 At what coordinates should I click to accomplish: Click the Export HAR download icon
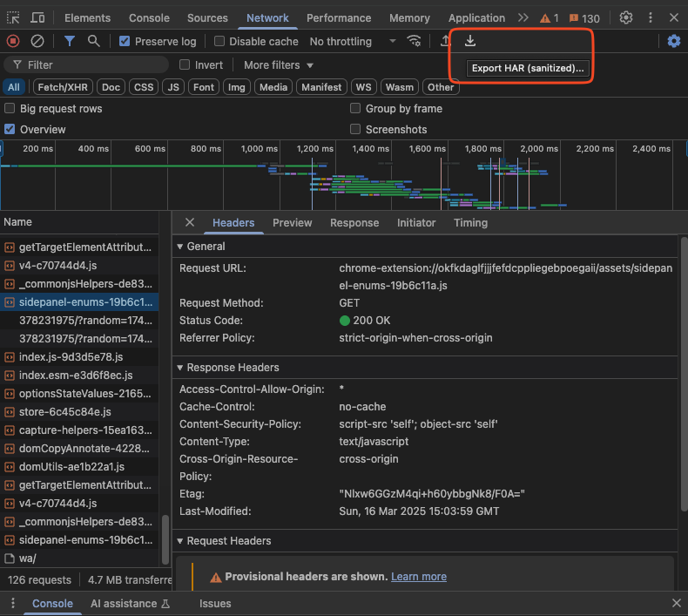[x=470, y=41]
